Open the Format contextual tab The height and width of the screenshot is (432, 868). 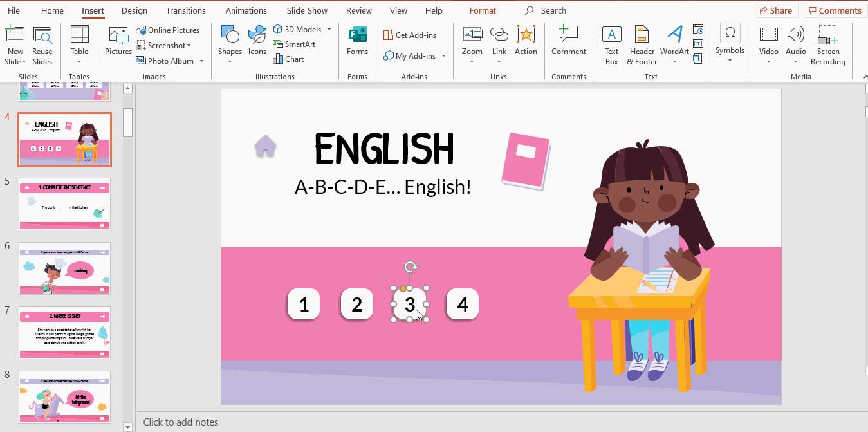tap(483, 10)
